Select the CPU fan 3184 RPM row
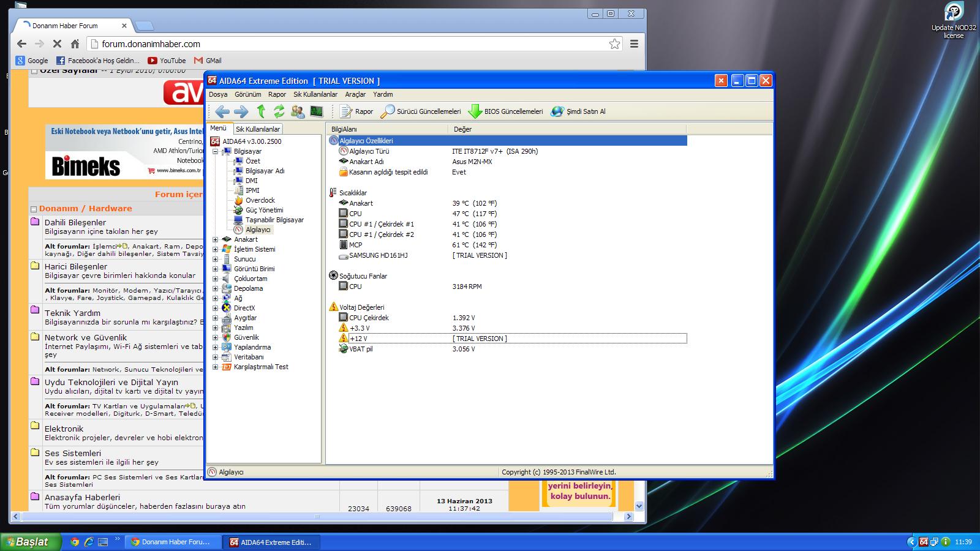This screenshot has height=551, width=980. tap(507, 287)
